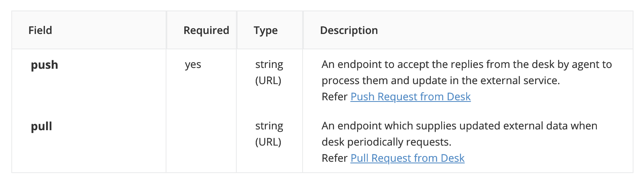Select the Description column header
The height and width of the screenshot is (186, 644).
click(x=349, y=30)
